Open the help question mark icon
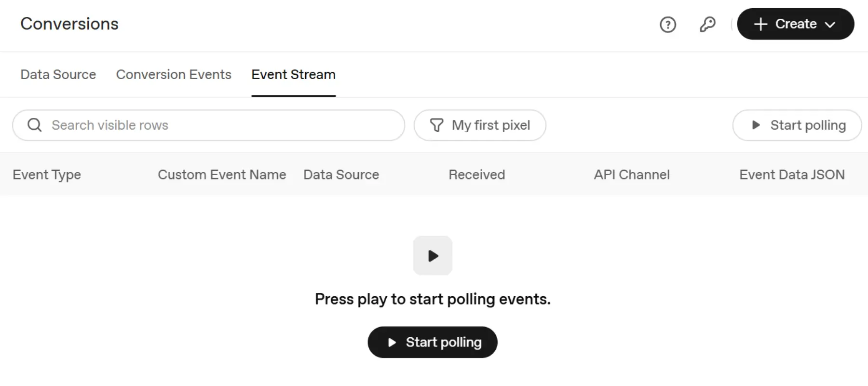Screen dimensions: 868x386 pos(668,24)
